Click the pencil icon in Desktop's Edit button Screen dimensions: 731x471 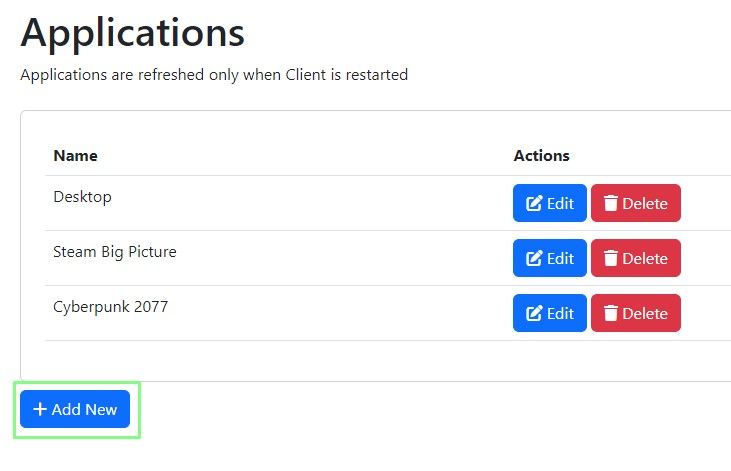tap(535, 203)
